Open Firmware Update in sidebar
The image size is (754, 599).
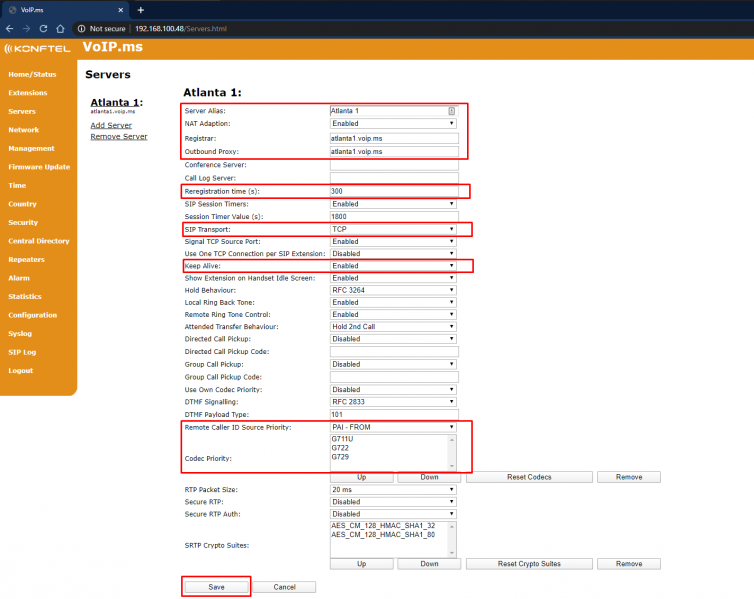[39, 167]
